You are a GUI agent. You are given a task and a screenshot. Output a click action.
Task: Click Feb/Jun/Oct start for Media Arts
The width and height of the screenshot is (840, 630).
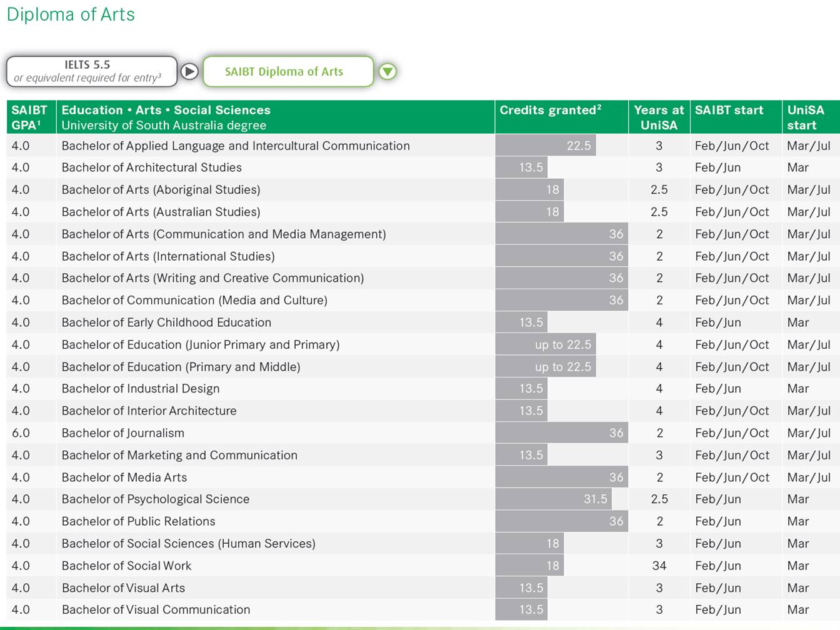[x=732, y=477]
